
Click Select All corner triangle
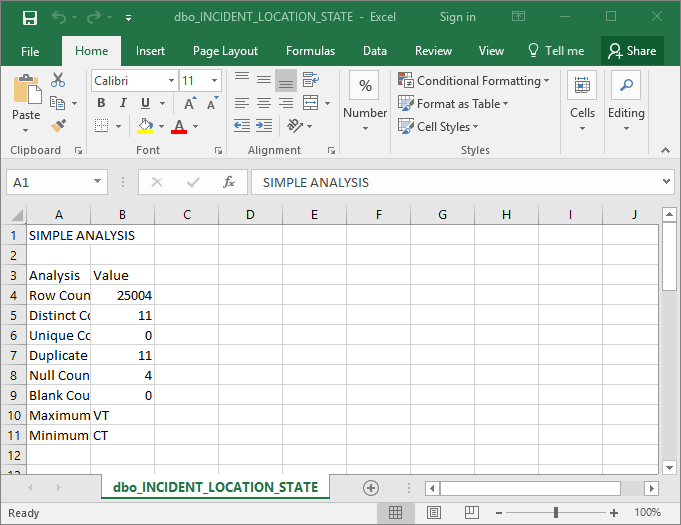[16, 215]
